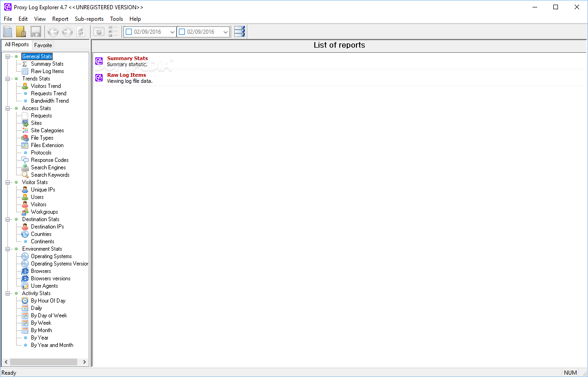Image resolution: width=588 pixels, height=377 pixels.
Task: Click the new document toolbar icon
Action: pos(8,31)
